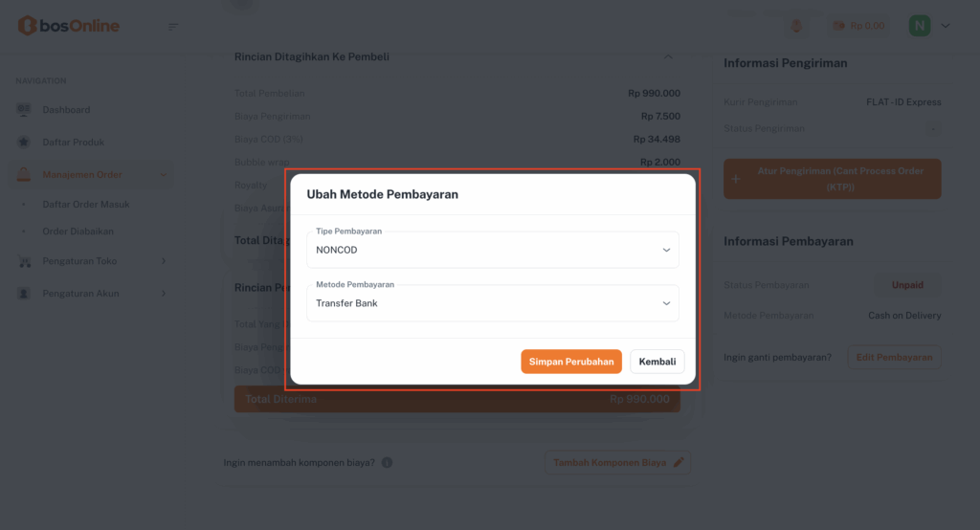980x530 pixels.
Task: Go to Daftar Order Masuk
Action: (86, 205)
